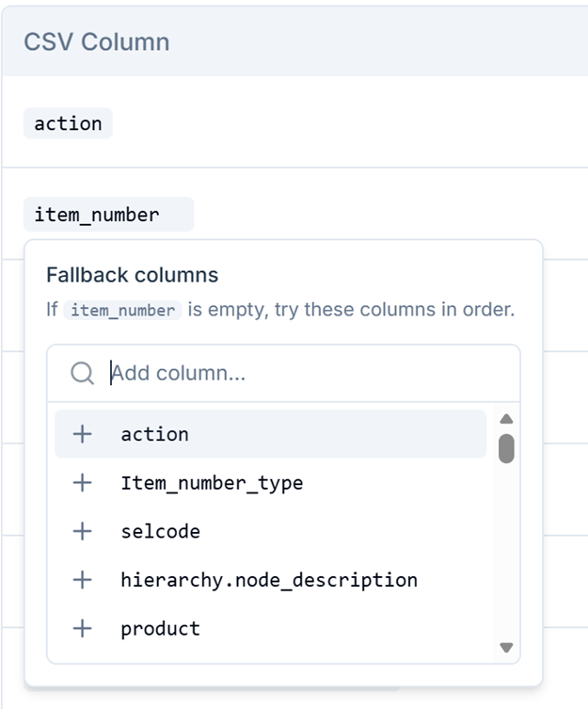The image size is (588, 709).
Task: Choose product in the fallback list
Action: pyautogui.click(x=270, y=629)
